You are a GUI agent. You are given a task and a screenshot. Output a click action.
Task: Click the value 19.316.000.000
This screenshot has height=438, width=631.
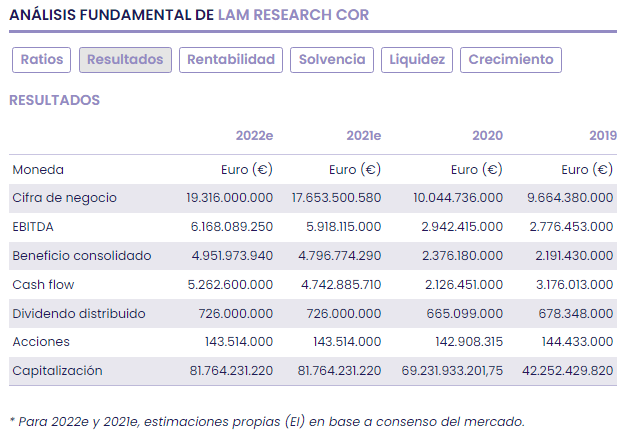[x=229, y=198]
